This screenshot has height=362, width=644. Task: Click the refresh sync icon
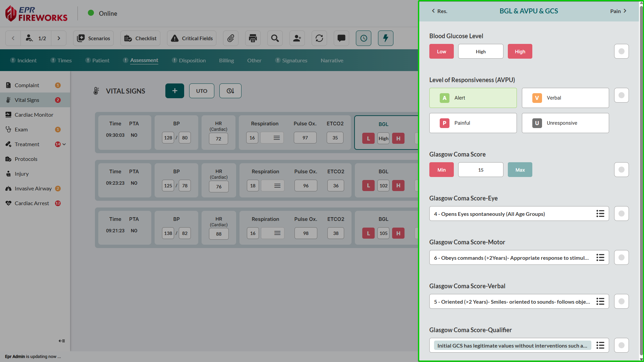(x=319, y=38)
